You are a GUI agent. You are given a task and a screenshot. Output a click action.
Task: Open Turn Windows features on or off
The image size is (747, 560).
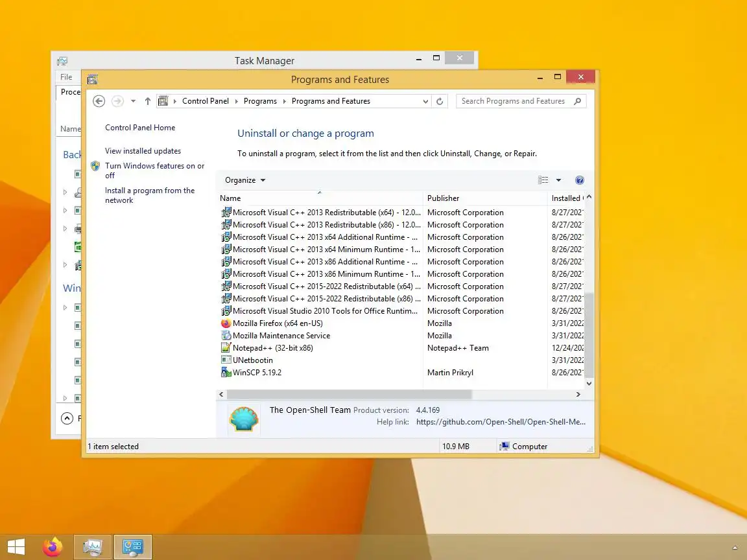tap(155, 170)
